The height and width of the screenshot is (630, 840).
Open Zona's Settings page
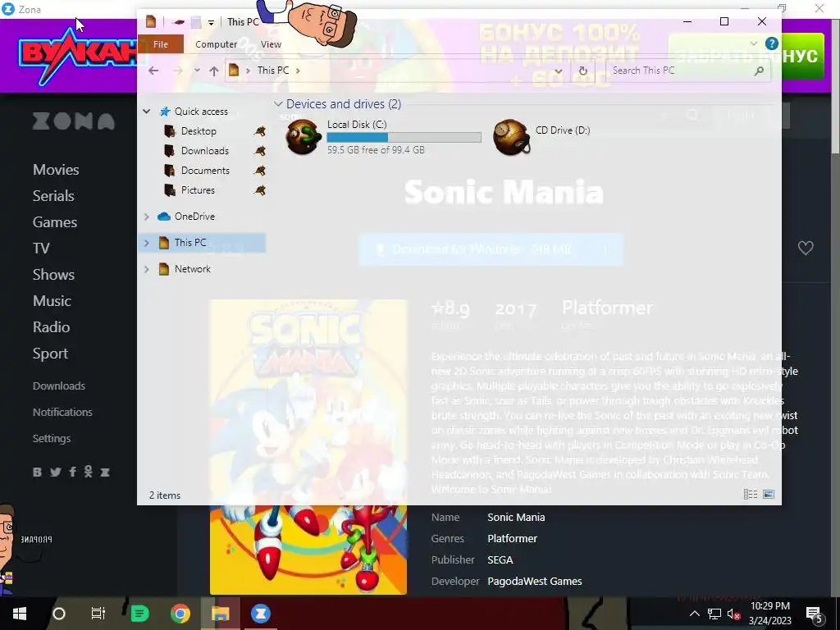pyautogui.click(x=52, y=439)
